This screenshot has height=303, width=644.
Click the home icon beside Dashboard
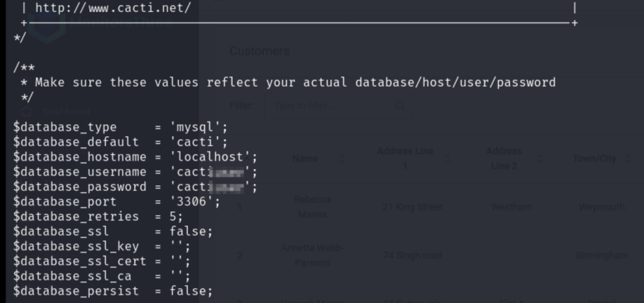(26, 111)
